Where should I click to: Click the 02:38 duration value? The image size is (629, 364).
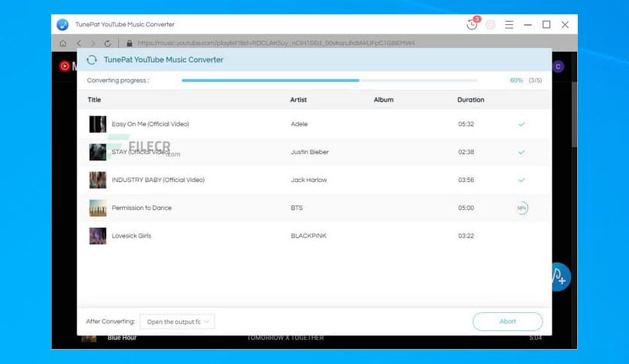coord(466,152)
